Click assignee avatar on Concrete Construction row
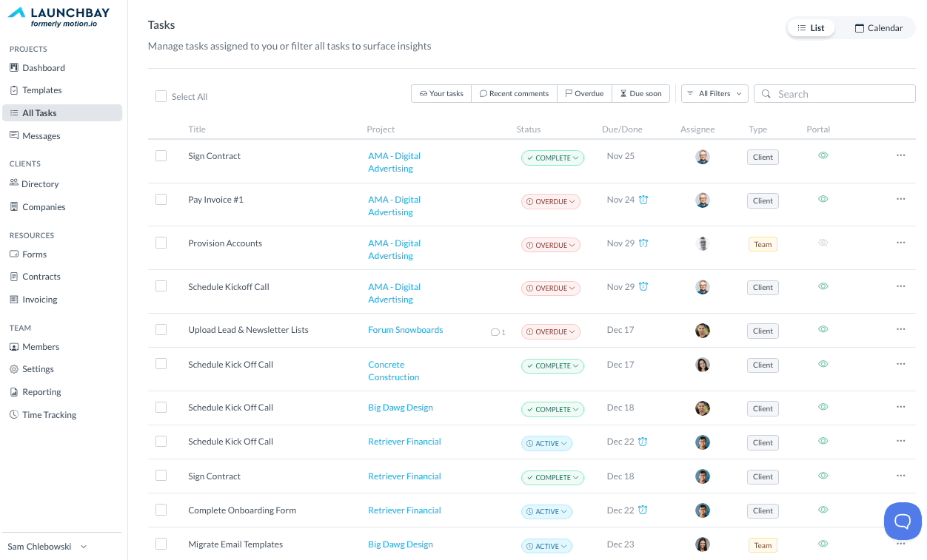The width and height of the screenshot is (927, 560). tap(703, 365)
